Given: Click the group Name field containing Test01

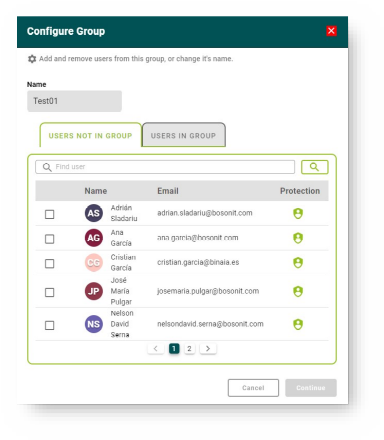Looking at the screenshot, I should coord(74,101).
